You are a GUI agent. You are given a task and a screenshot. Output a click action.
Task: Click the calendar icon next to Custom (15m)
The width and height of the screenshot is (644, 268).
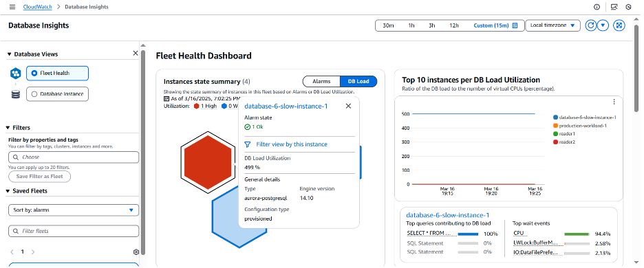[x=515, y=25]
